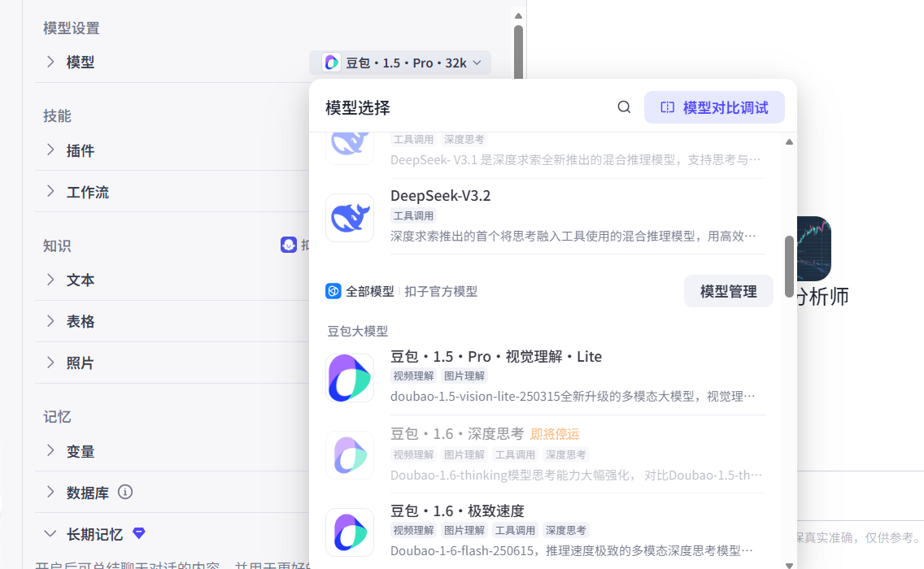Image resolution: width=924 pixels, height=569 pixels.
Task: Click the 模型对比调试 button
Action: tap(714, 107)
